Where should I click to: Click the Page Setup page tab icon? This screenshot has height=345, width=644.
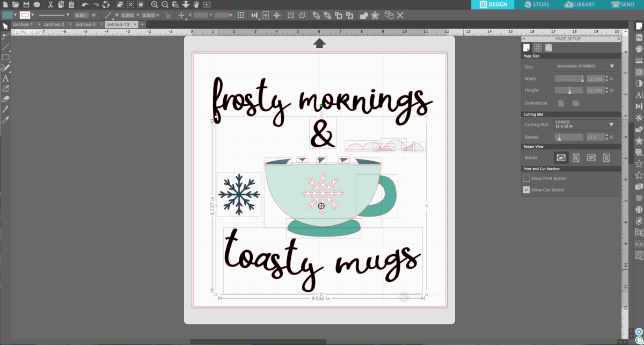[x=526, y=47]
